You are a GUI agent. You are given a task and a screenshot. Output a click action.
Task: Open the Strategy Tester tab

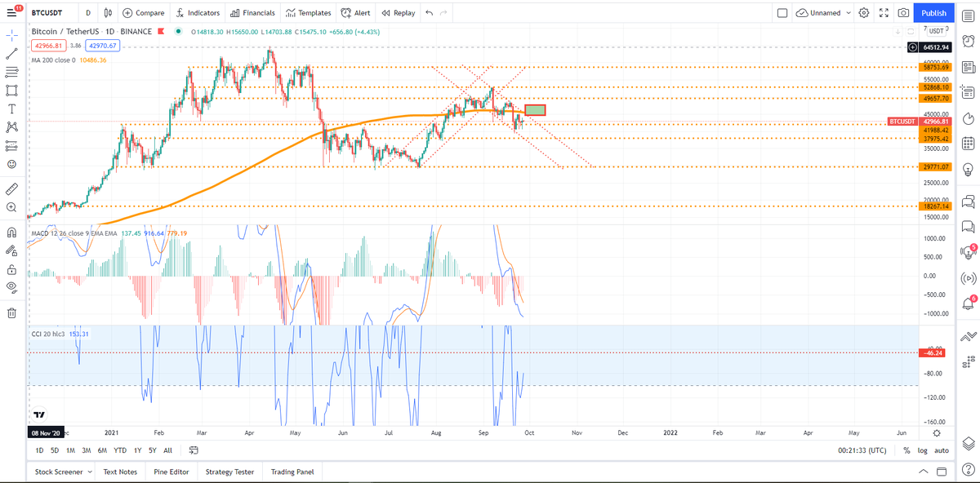click(229, 472)
